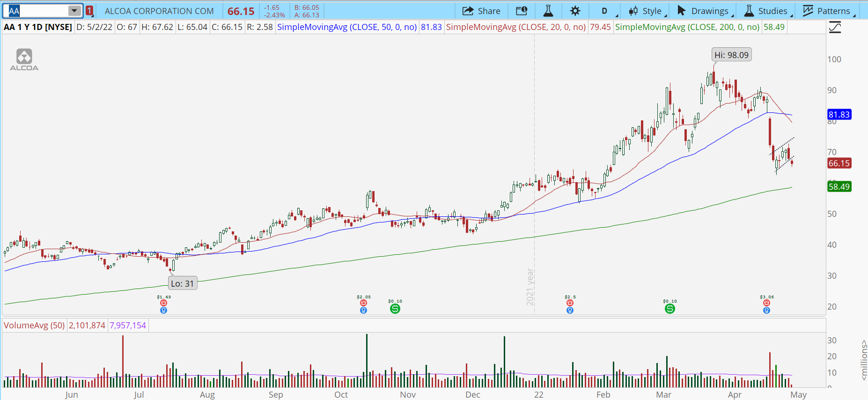Click the October dividend $0.10 marker
This screenshot has width=868, height=400.
point(395,308)
